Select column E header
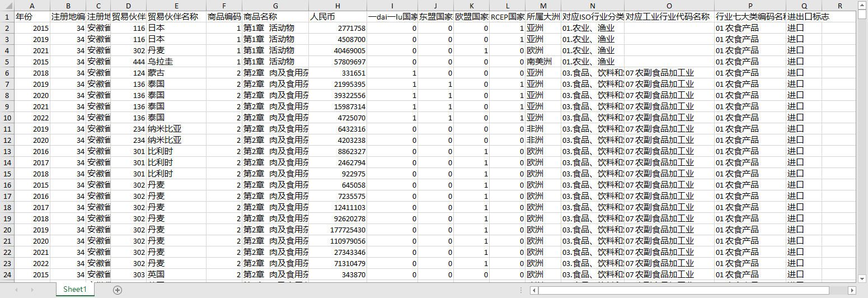This screenshot has height=298, width=868. click(x=176, y=6)
